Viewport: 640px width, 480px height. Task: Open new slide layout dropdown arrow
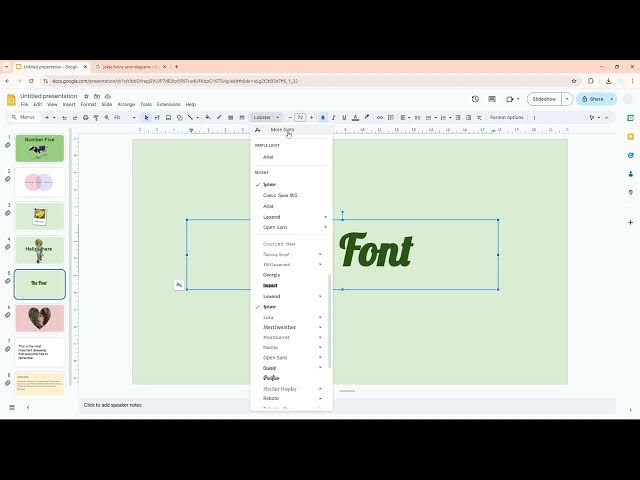coord(54,118)
